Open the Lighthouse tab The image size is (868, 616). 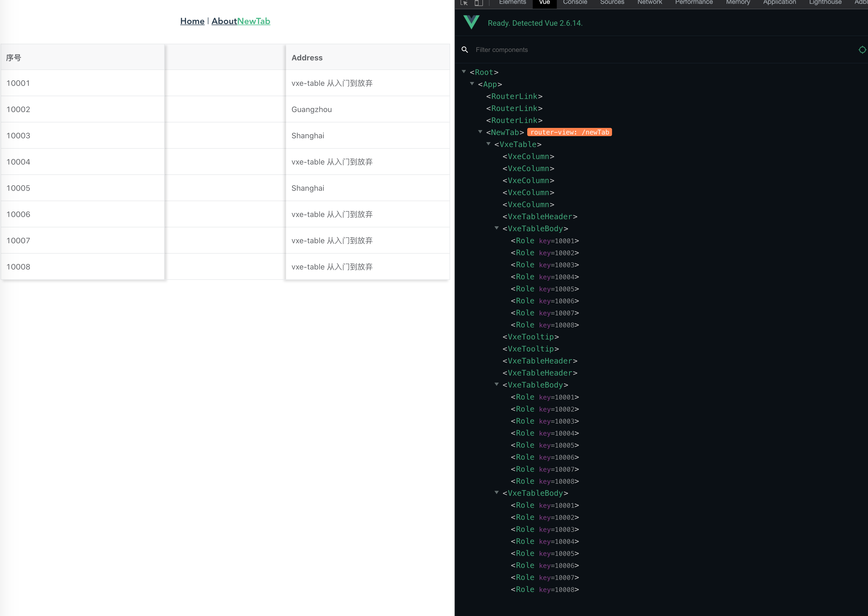(x=825, y=3)
